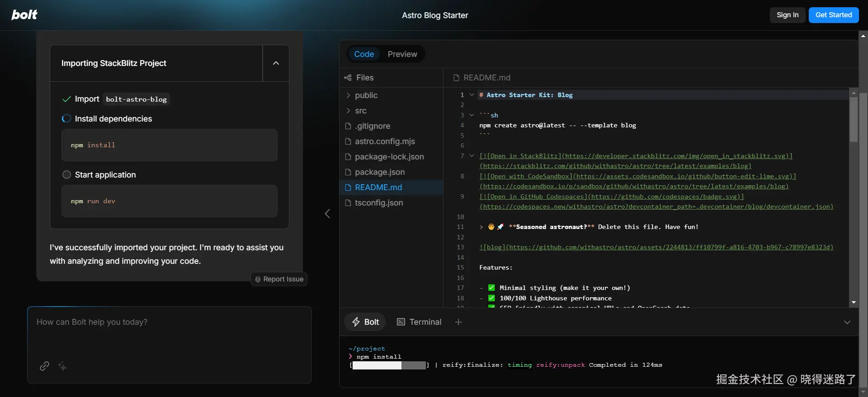Click the Get Started button

834,15
